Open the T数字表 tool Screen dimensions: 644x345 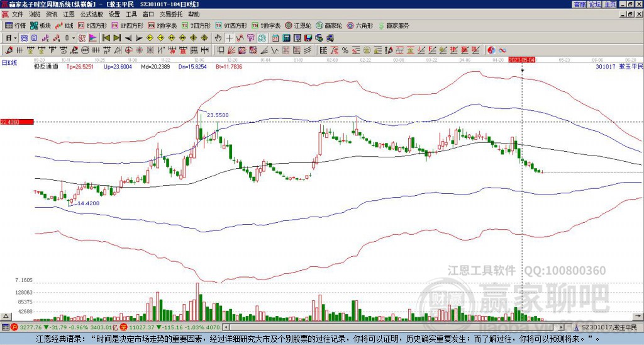point(266,25)
